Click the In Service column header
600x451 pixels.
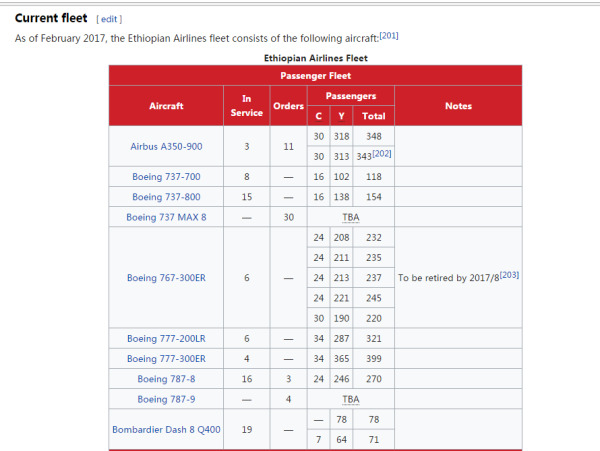coord(246,106)
